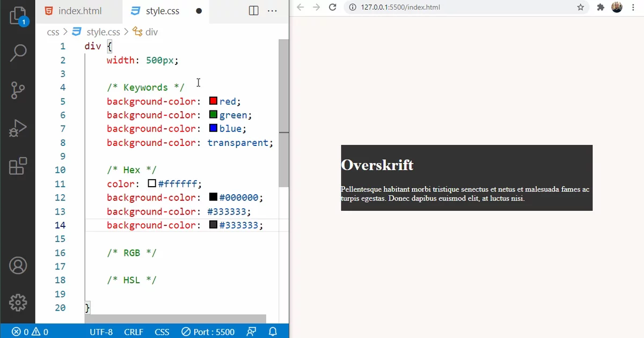Image resolution: width=644 pixels, height=338 pixels.
Task: Click the 'div {' selector on line 1
Action: pyautogui.click(x=98, y=46)
